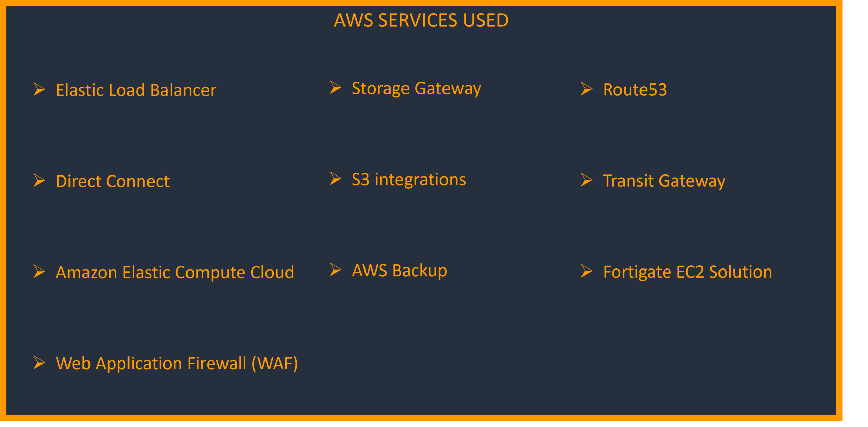Image resolution: width=868 pixels, height=427 pixels.
Task: Click the arrow bullet beside Web Application Firewall
Action: (x=39, y=363)
